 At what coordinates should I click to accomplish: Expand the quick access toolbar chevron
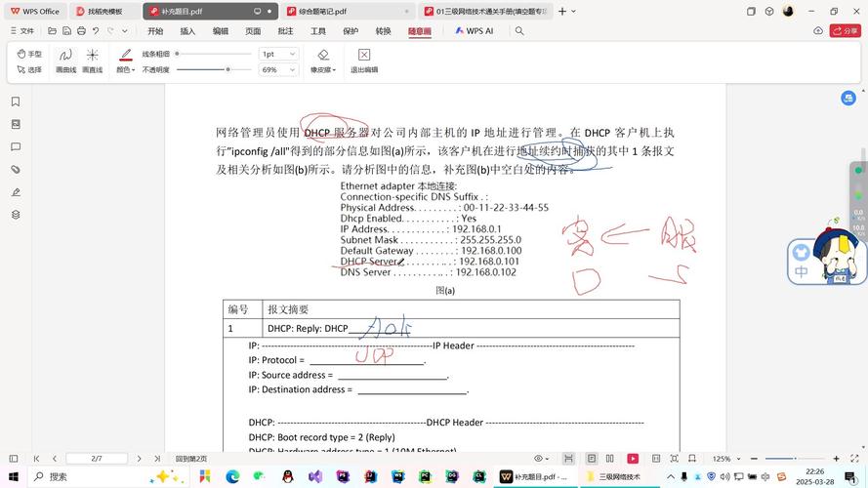pyautogui.click(x=125, y=31)
